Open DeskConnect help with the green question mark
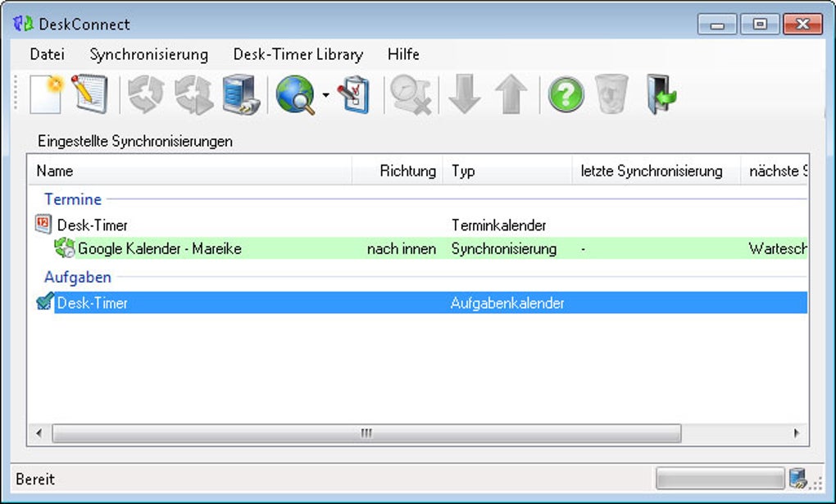Screen dimensions: 836x504 (x=565, y=93)
